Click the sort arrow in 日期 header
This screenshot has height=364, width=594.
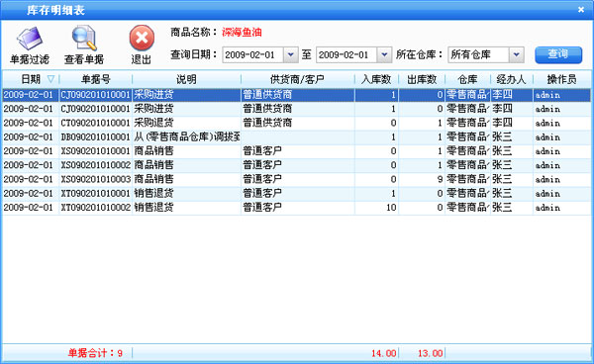[x=50, y=79]
